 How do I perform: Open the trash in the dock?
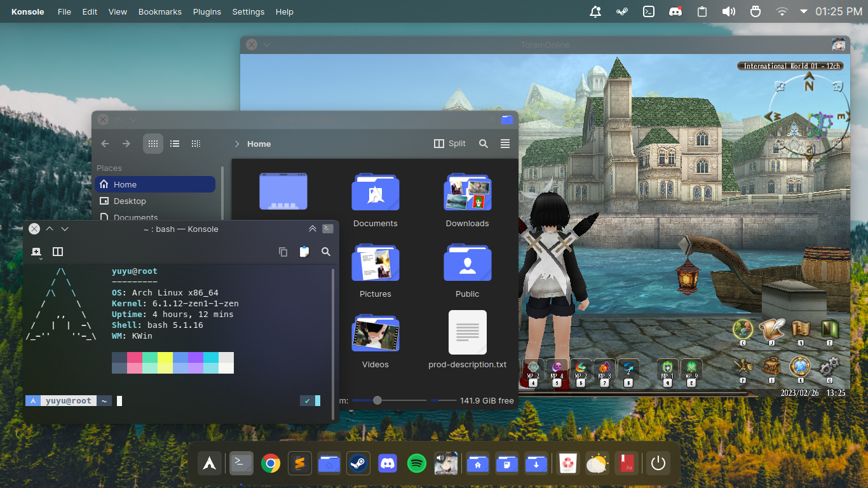coord(567,463)
